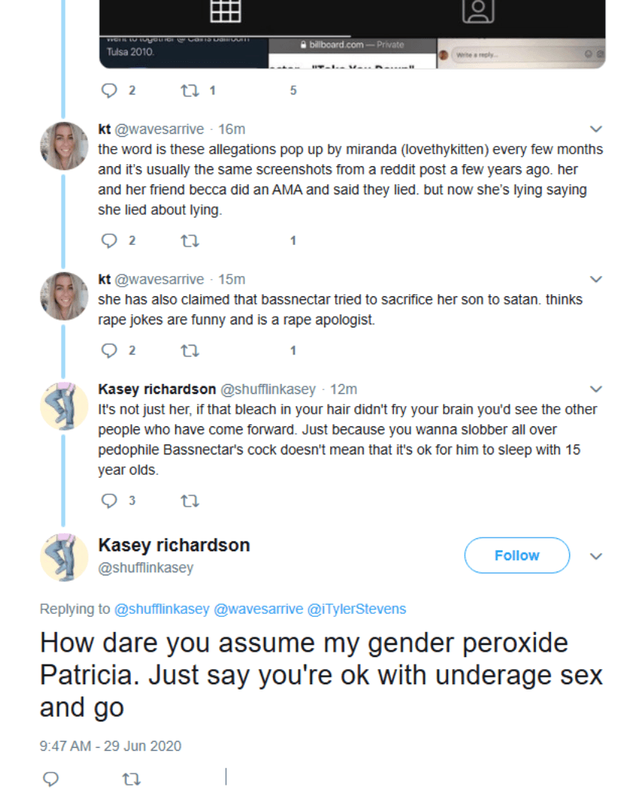The height and width of the screenshot is (812, 644).
Task: Open more options for kt's 16m tweet
Action: 596,129
